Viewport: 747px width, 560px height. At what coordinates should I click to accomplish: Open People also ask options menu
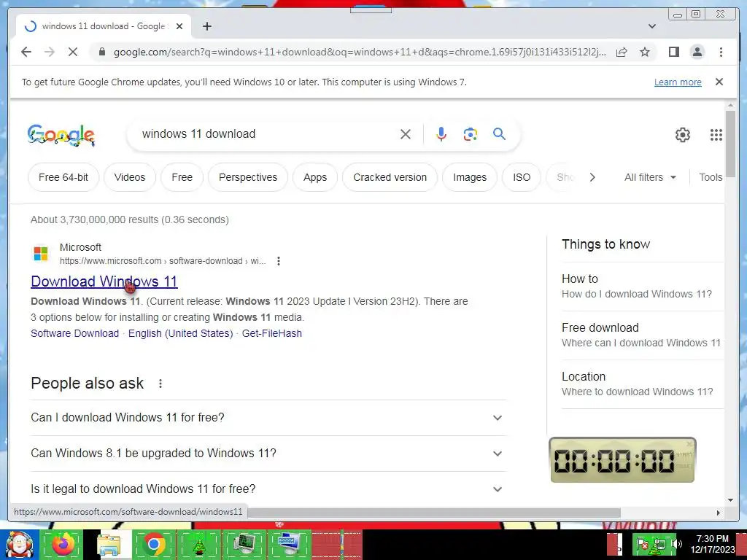160,384
